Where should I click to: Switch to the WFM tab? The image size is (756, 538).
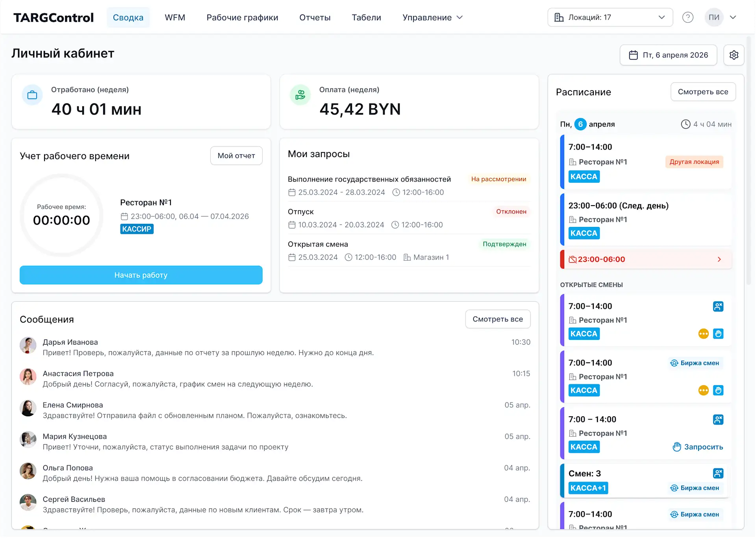(x=175, y=17)
